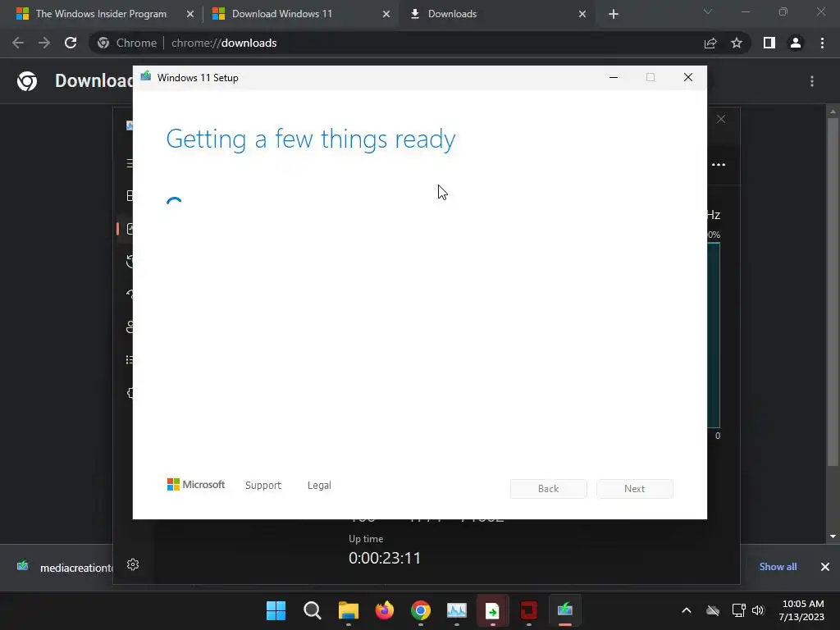
Task: Open the green-arrow app in the taskbar
Action: 492,610
